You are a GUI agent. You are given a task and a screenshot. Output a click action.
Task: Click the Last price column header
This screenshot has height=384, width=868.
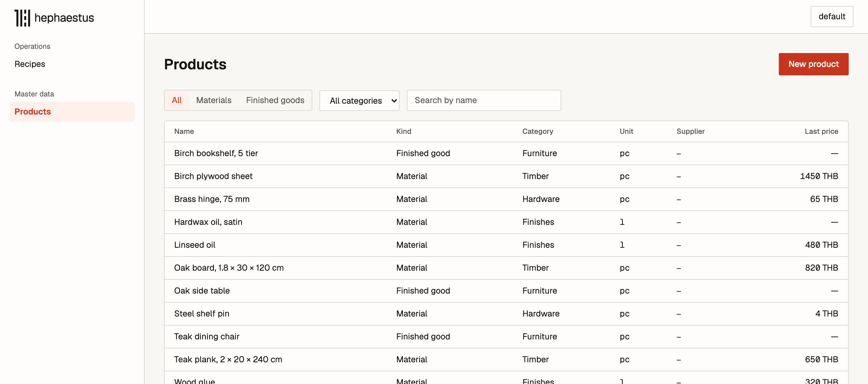(x=821, y=131)
